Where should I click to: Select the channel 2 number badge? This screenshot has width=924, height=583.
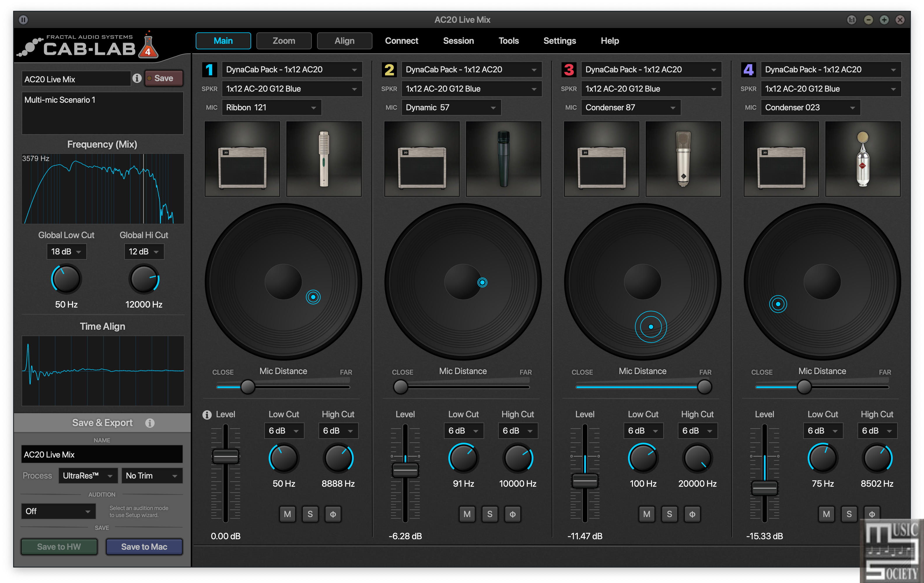pos(389,69)
